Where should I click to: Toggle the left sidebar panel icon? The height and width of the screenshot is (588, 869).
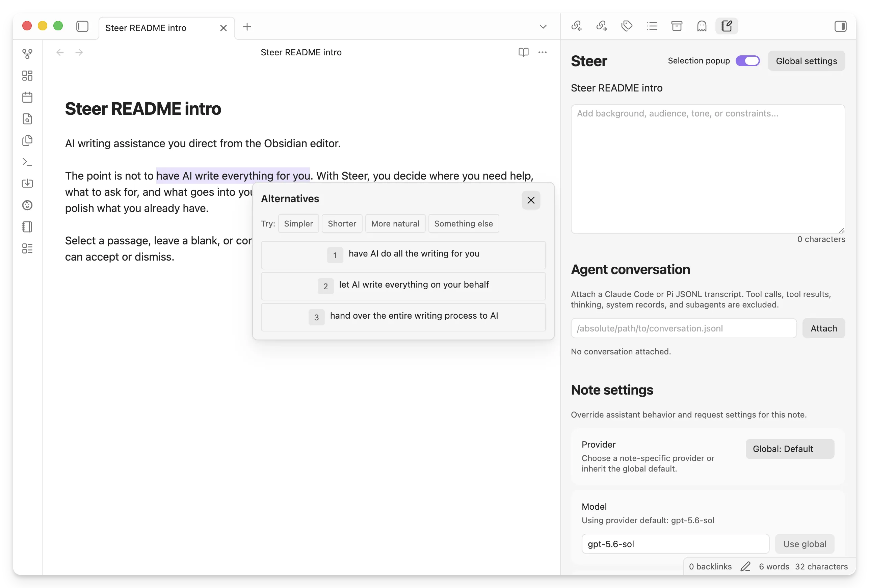pos(82,27)
